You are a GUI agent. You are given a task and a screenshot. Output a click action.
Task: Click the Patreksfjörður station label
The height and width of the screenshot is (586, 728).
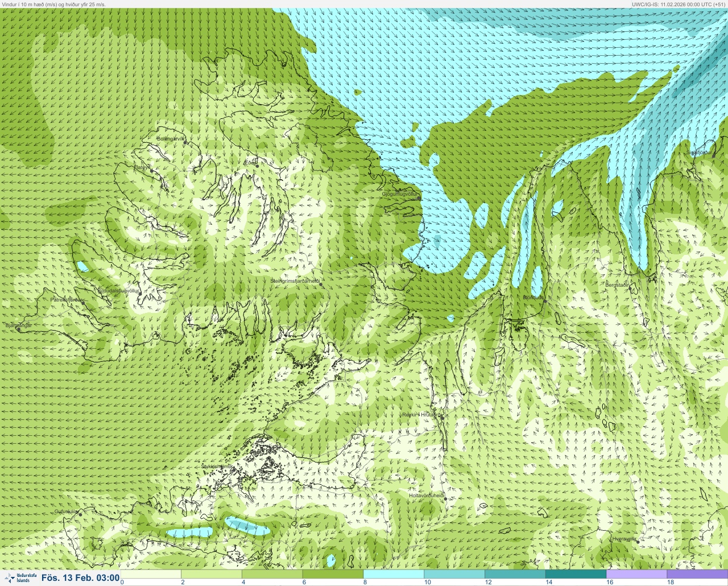67,299
